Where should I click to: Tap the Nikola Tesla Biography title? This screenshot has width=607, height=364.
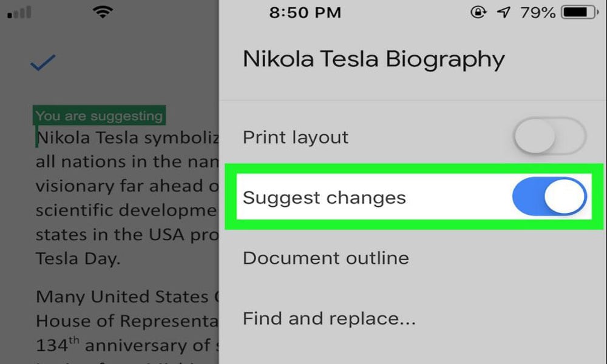pos(373,59)
